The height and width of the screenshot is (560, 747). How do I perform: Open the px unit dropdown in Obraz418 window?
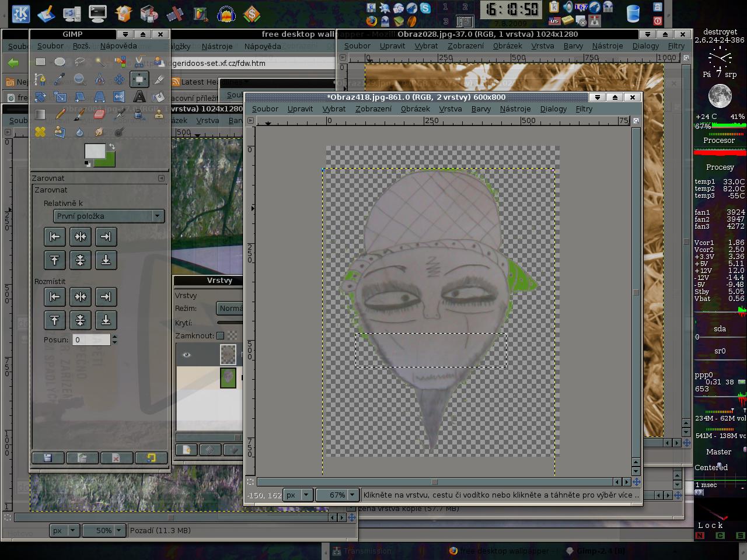298,495
